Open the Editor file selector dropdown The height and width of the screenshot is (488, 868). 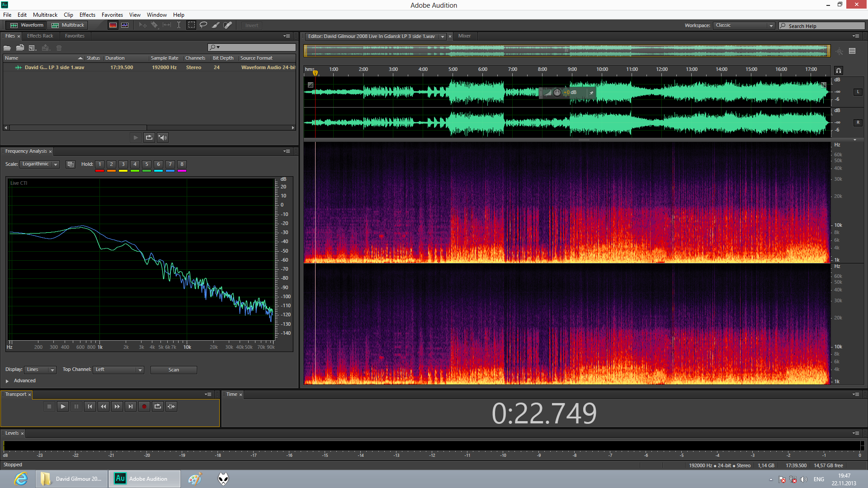coord(443,37)
